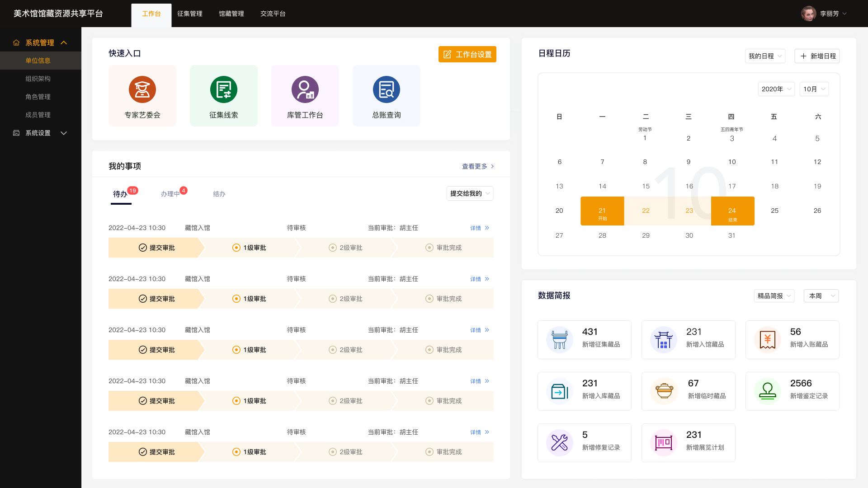This screenshot has width=868, height=488.
Task: Switch to the 办理中 tab
Action: [x=170, y=194]
